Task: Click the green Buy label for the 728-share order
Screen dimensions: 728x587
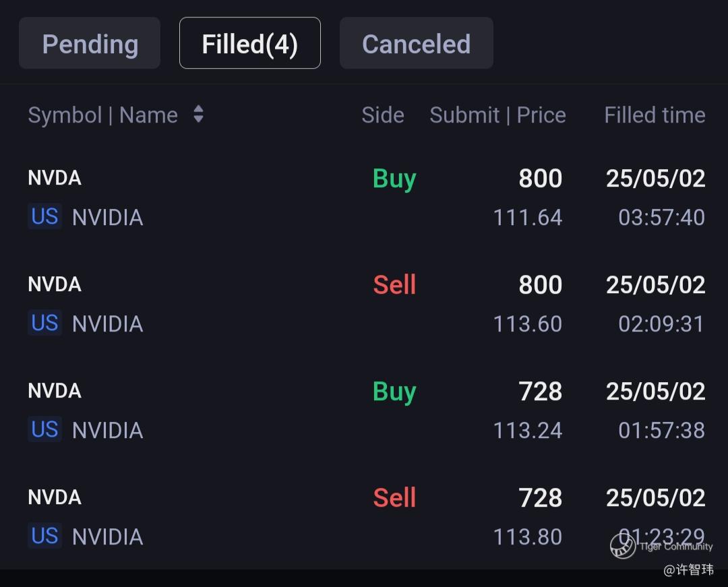Action: click(x=394, y=392)
